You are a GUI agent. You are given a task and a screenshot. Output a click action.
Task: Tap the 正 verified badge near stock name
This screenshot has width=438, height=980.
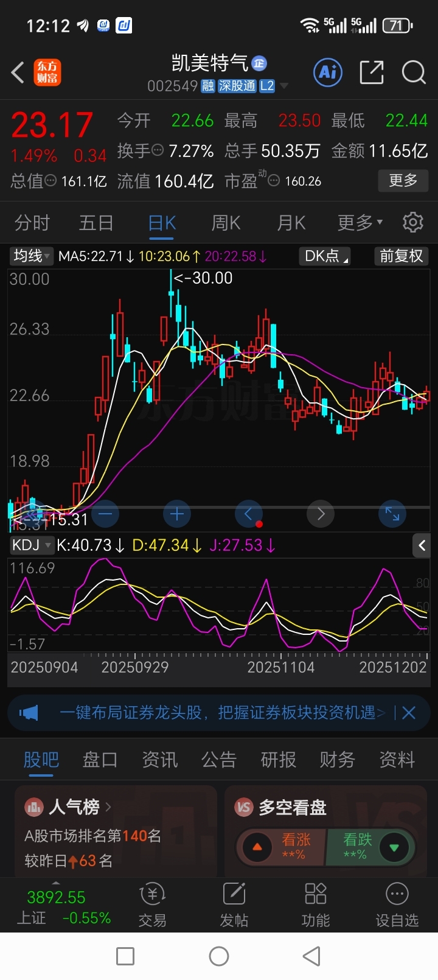[x=259, y=63]
